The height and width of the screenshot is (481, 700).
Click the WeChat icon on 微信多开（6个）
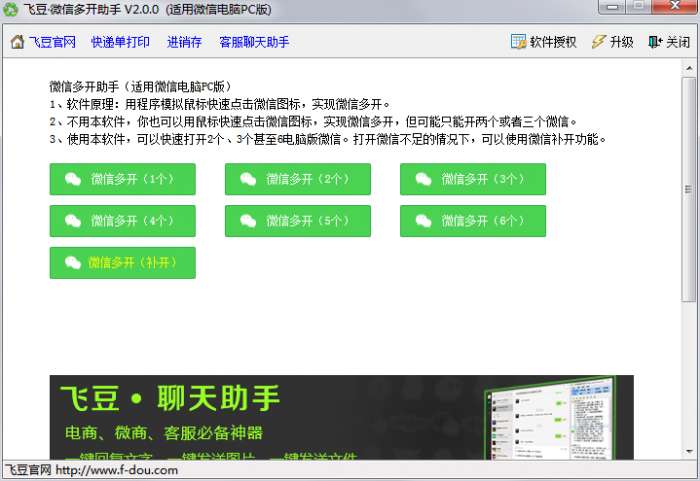pyautogui.click(x=424, y=221)
